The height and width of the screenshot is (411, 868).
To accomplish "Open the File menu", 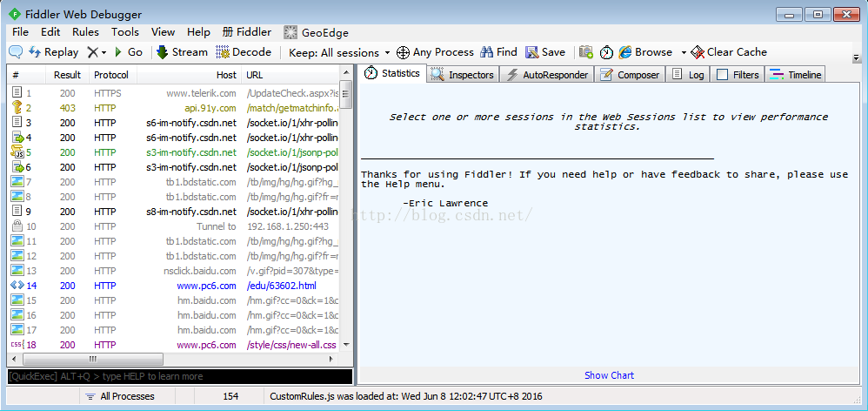I will [x=21, y=32].
